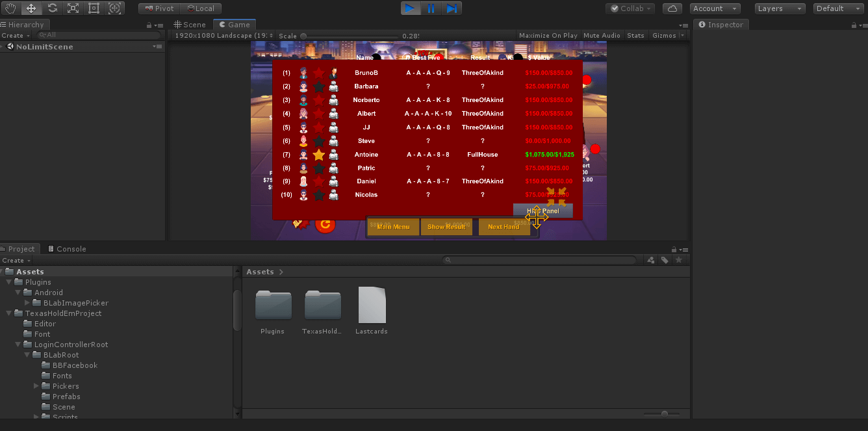The height and width of the screenshot is (431, 868).
Task: Click the Play button
Action: (x=410, y=8)
